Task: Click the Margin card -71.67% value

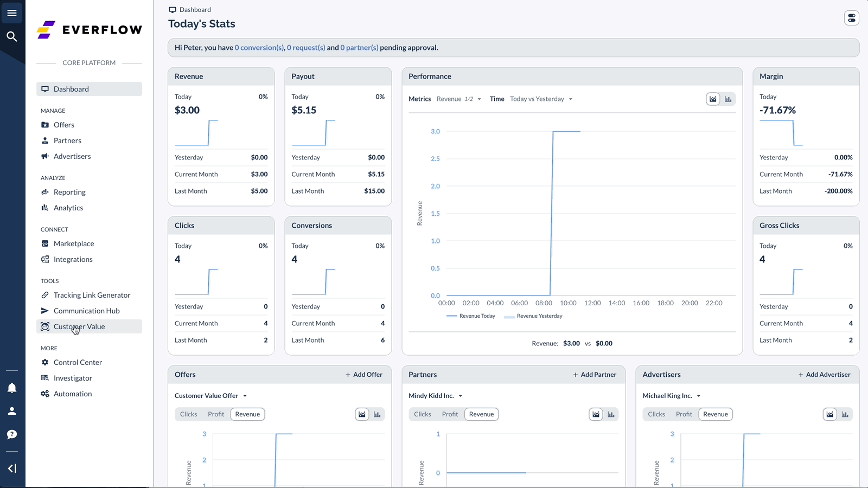Action: (x=777, y=110)
